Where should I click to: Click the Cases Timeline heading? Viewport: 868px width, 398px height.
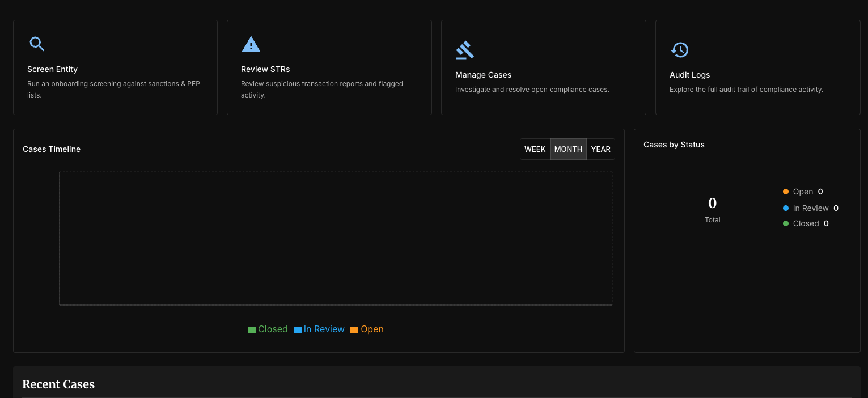(x=52, y=149)
